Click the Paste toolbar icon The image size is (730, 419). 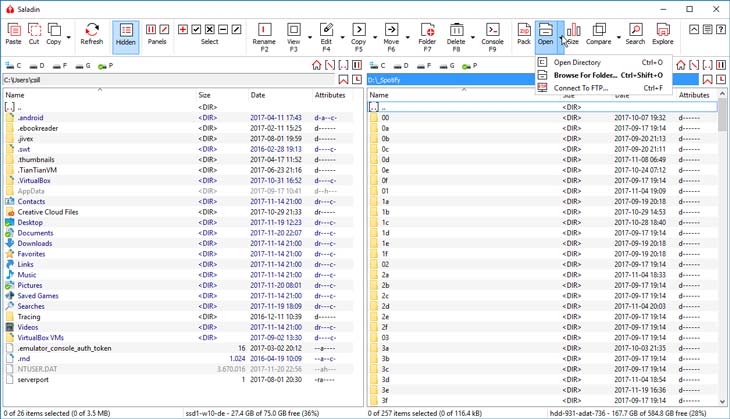click(x=13, y=34)
